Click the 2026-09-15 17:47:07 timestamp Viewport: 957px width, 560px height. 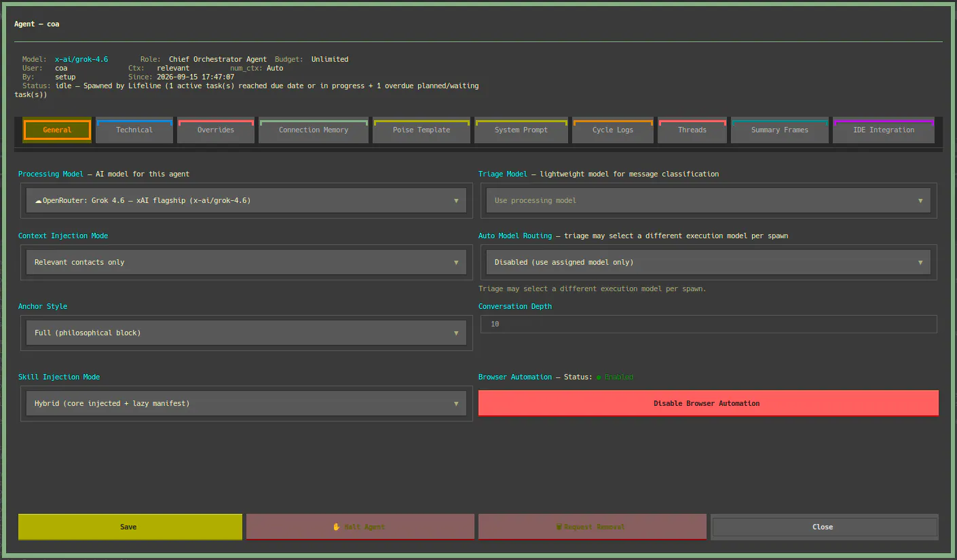coord(195,77)
